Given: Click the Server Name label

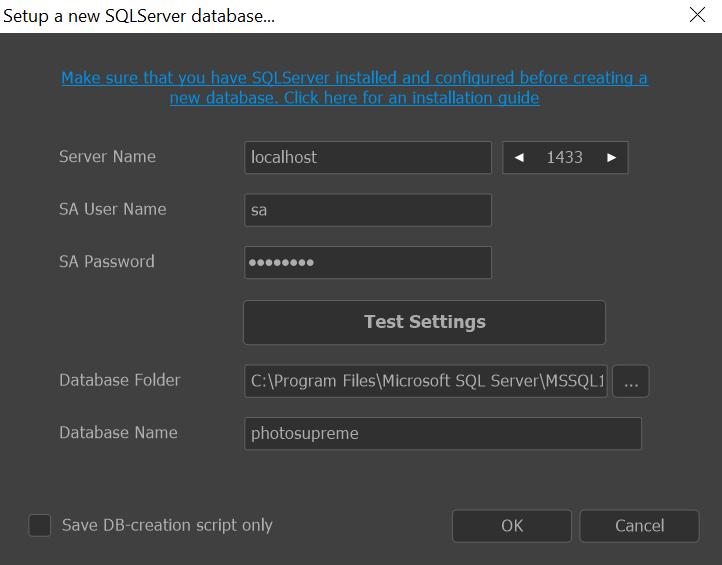Looking at the screenshot, I should click(x=107, y=157).
